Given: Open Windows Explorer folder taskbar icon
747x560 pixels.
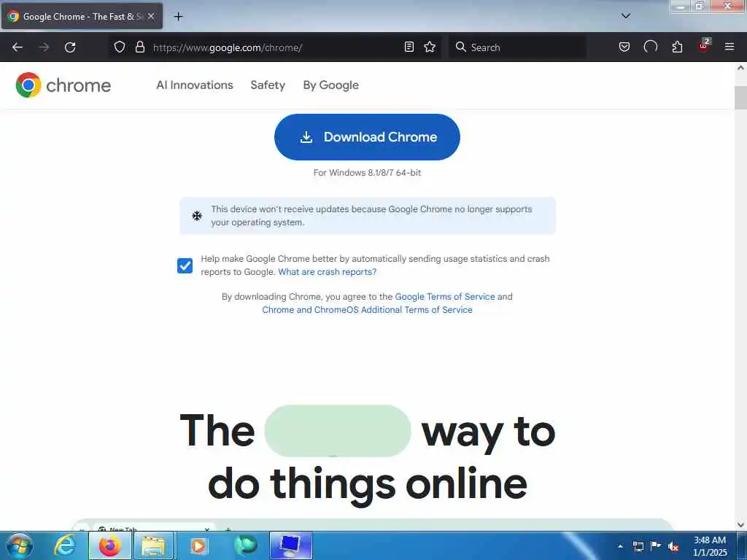Looking at the screenshot, I should (154, 545).
